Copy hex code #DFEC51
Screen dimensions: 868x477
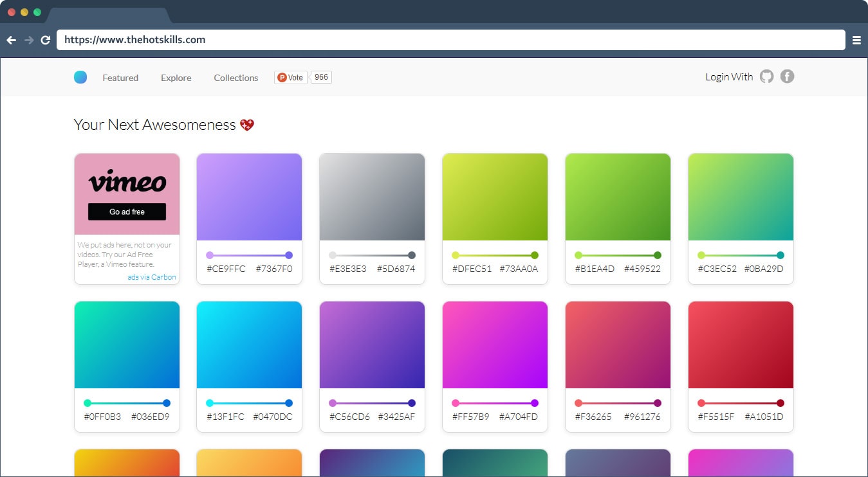(x=472, y=269)
